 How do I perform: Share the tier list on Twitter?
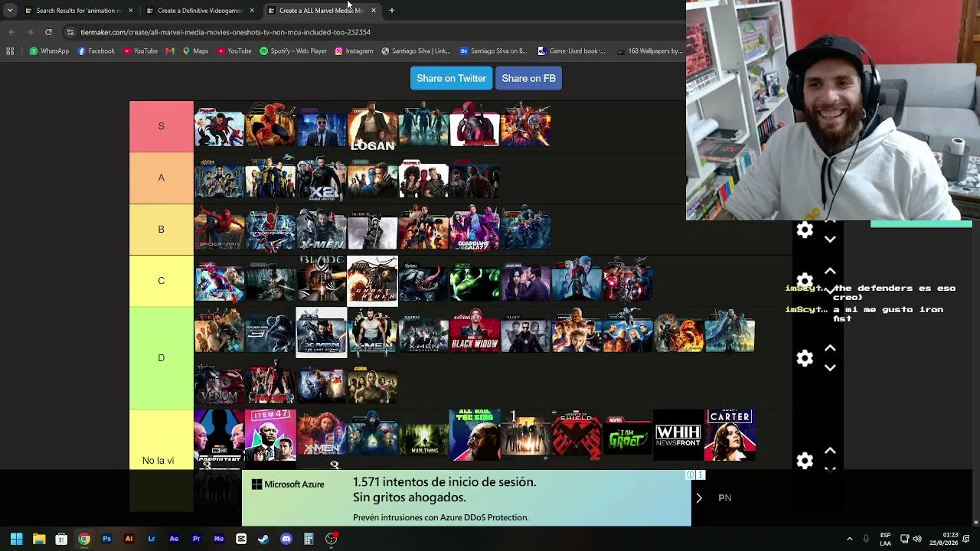pos(451,78)
